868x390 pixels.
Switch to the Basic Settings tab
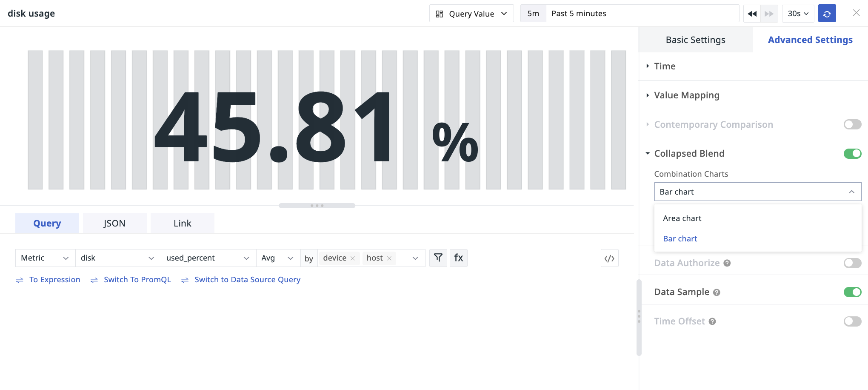[x=695, y=40]
